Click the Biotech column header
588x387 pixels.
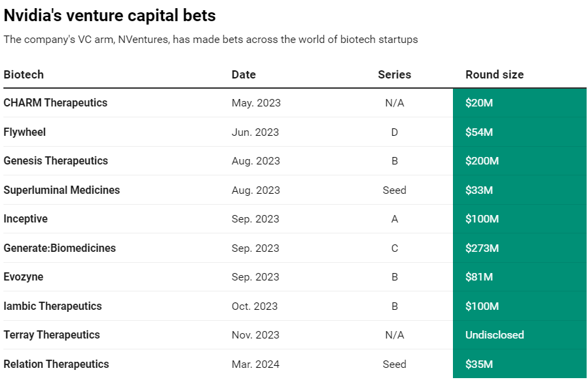(x=24, y=74)
